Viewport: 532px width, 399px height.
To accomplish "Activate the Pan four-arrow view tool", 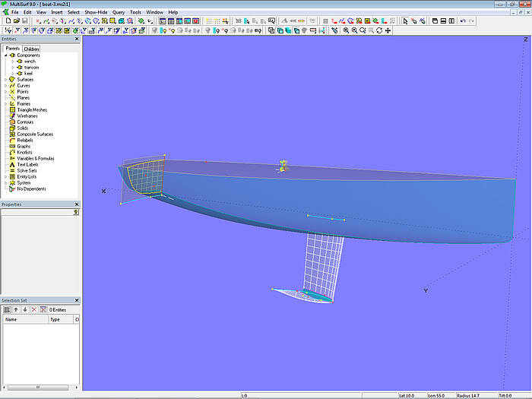I will (x=388, y=30).
